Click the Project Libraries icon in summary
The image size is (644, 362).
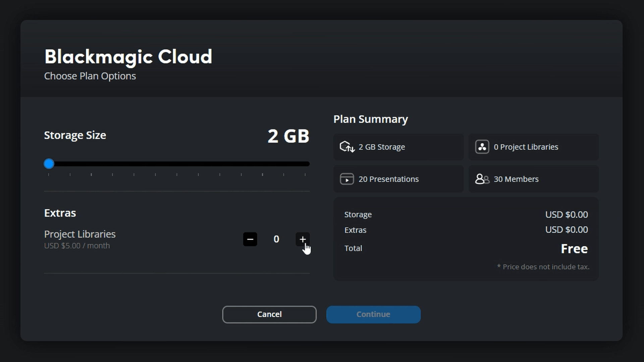tap(482, 147)
